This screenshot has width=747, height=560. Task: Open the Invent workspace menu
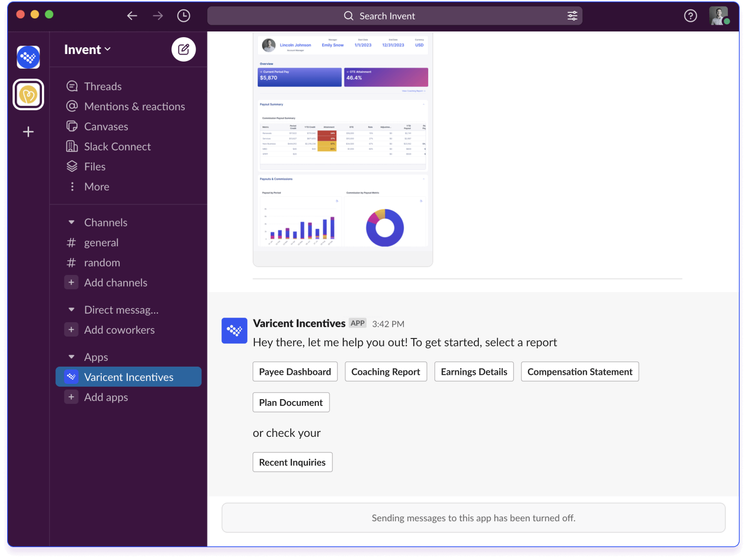87,49
